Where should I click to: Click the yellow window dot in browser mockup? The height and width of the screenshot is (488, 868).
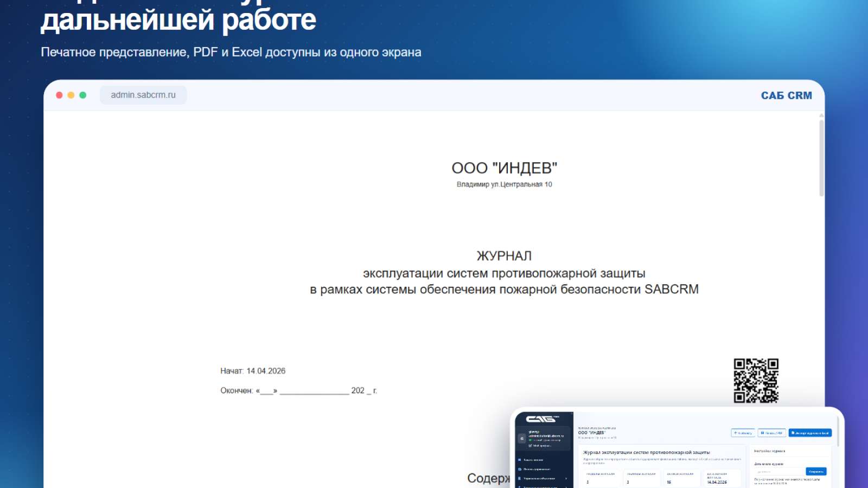(x=71, y=95)
